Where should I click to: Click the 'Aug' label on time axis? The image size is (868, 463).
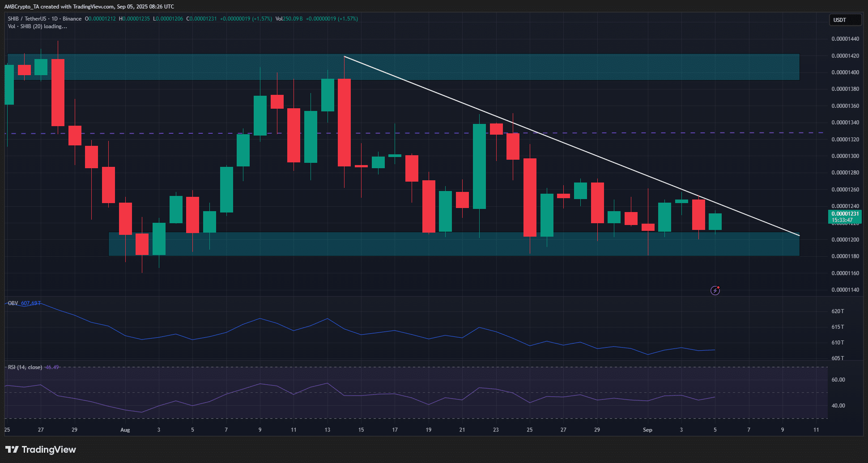pyautogui.click(x=125, y=430)
